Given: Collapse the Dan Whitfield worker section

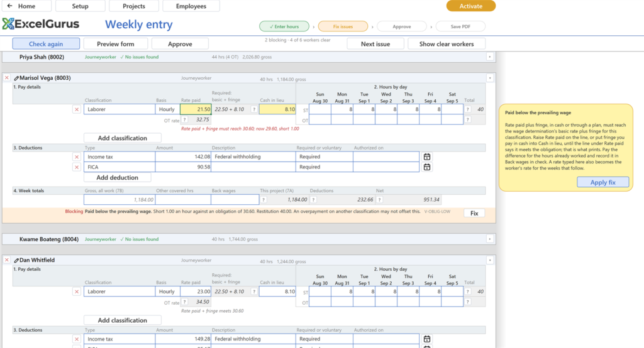Looking at the screenshot, I should pyautogui.click(x=489, y=260).
